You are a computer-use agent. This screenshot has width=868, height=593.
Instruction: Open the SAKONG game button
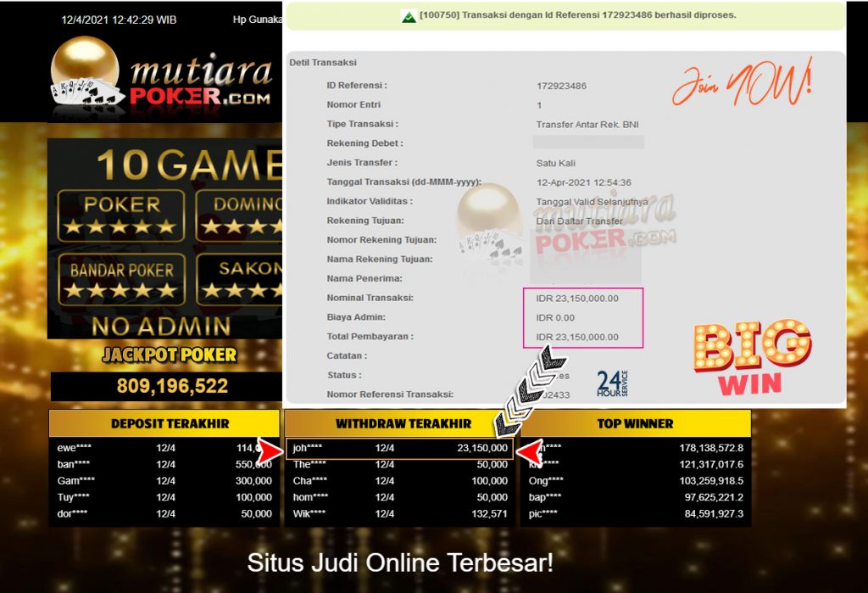pos(239,280)
